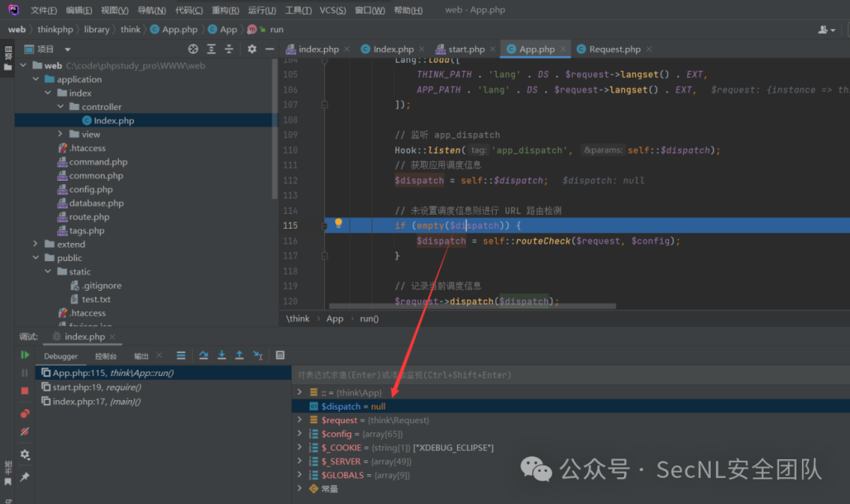Collapse the web root folder
Screen dimensions: 850x504
point(24,65)
